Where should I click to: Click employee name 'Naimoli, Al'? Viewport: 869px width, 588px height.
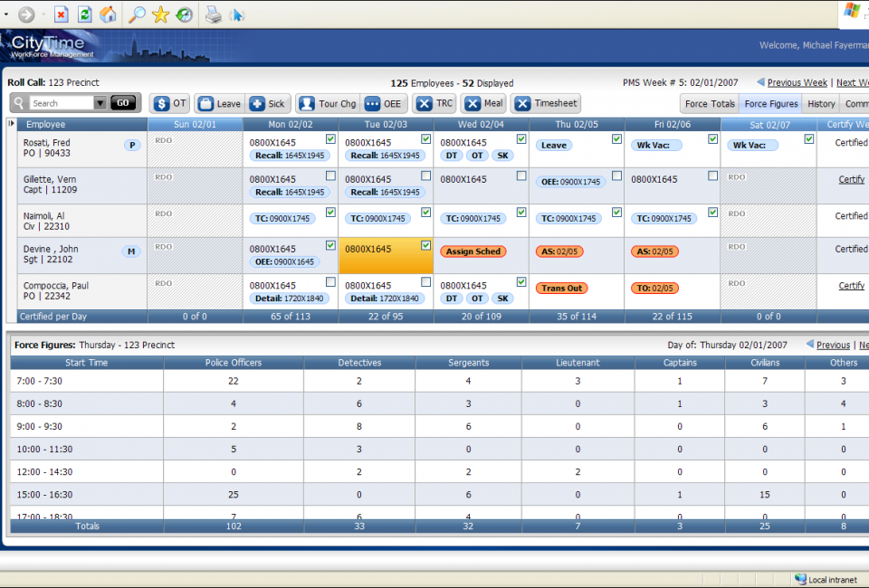(43, 216)
